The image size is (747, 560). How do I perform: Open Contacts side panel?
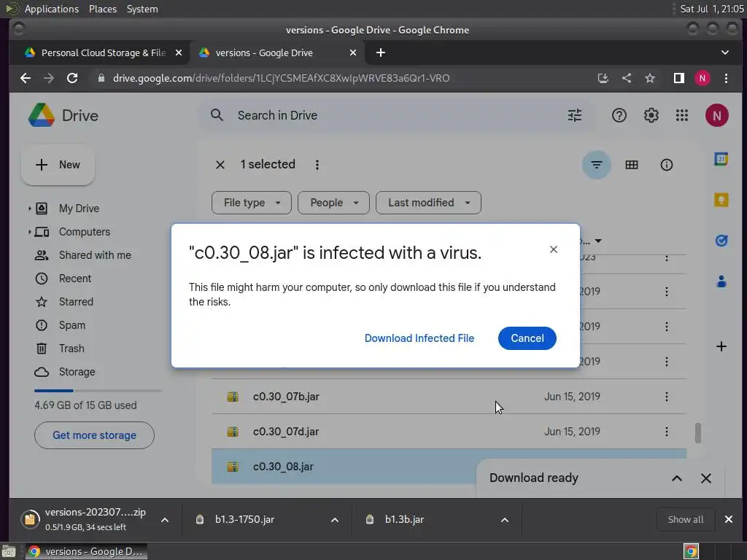(x=721, y=282)
